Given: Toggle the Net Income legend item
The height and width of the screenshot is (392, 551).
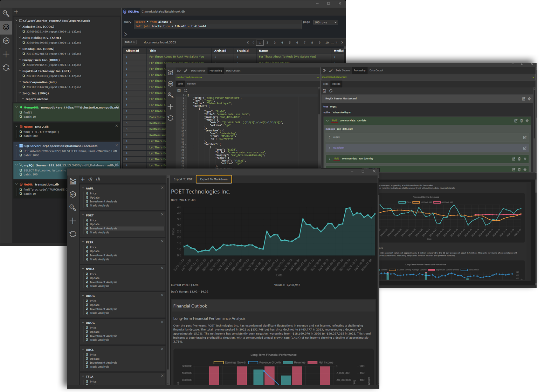Looking at the screenshot, I should click(x=321, y=363).
